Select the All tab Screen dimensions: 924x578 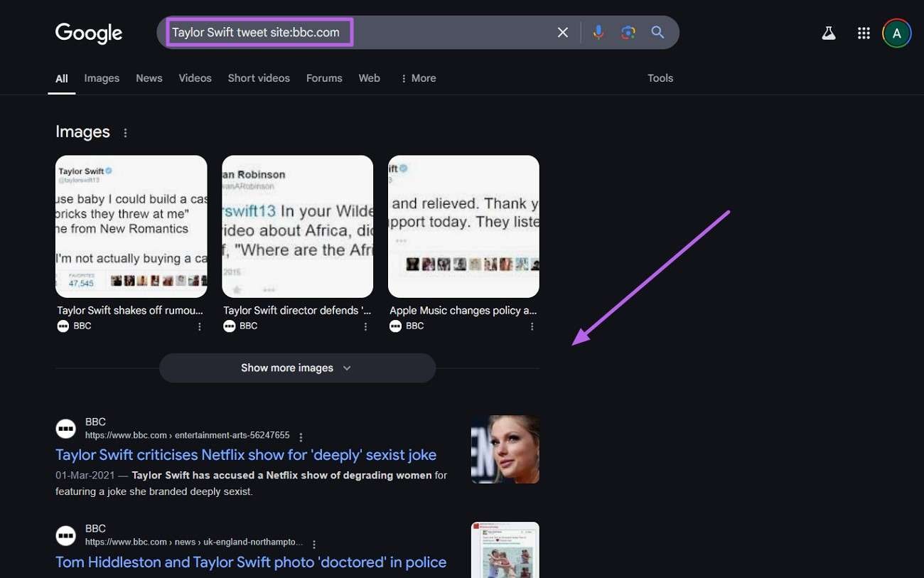(x=62, y=79)
